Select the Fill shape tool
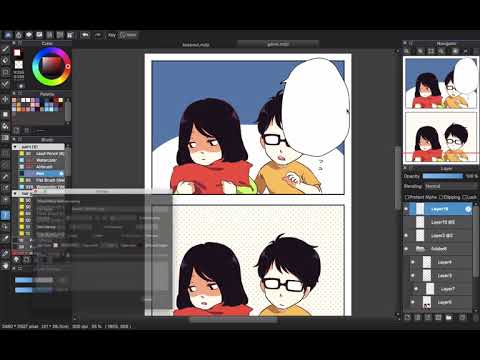The image size is (480, 360). pyautogui.click(x=5, y=114)
